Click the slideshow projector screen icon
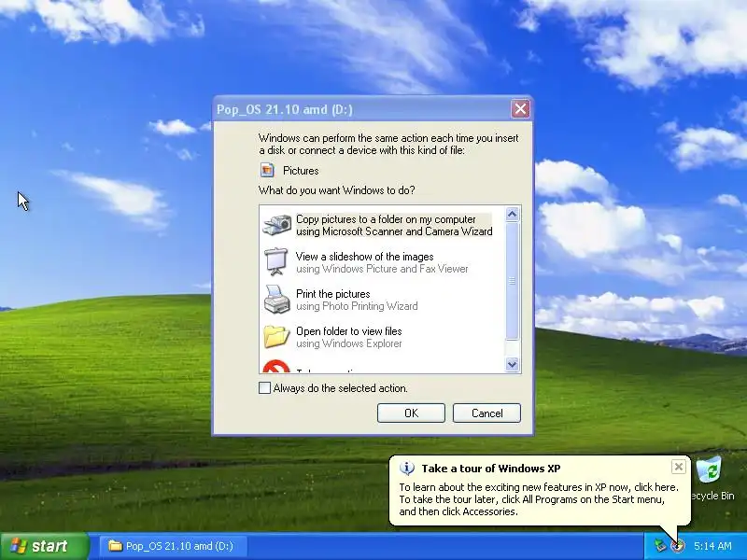 pos(276,261)
